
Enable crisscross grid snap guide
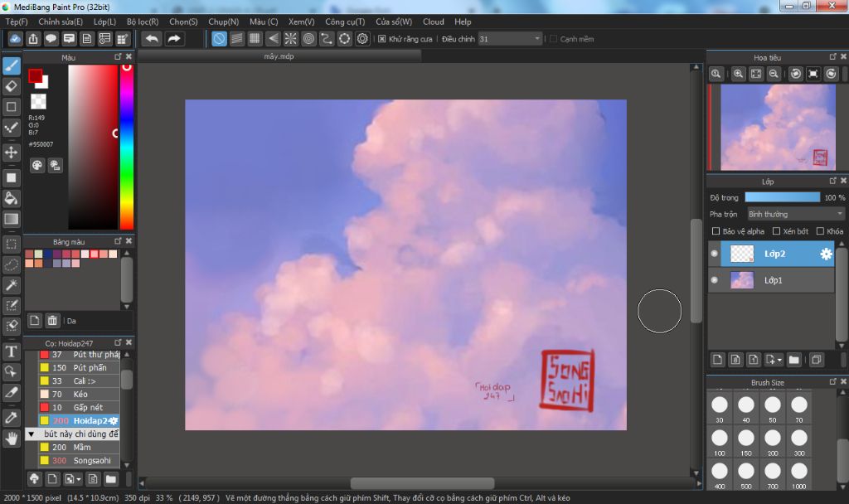255,38
